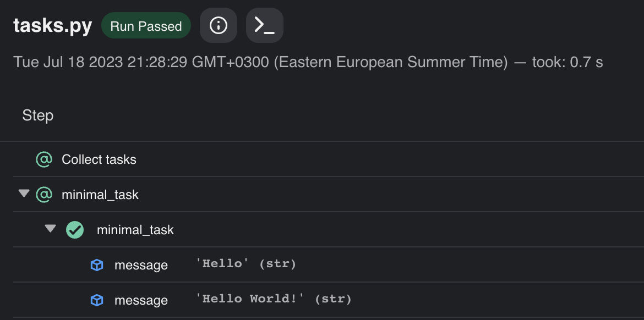Click the run timestamp and duration text
The width and height of the screenshot is (644, 320).
pos(308,62)
